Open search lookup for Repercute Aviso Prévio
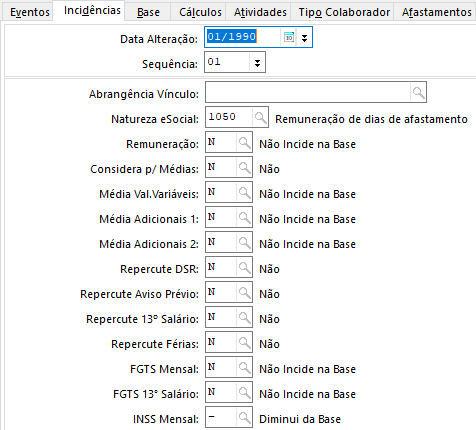476x430 pixels. (x=244, y=292)
